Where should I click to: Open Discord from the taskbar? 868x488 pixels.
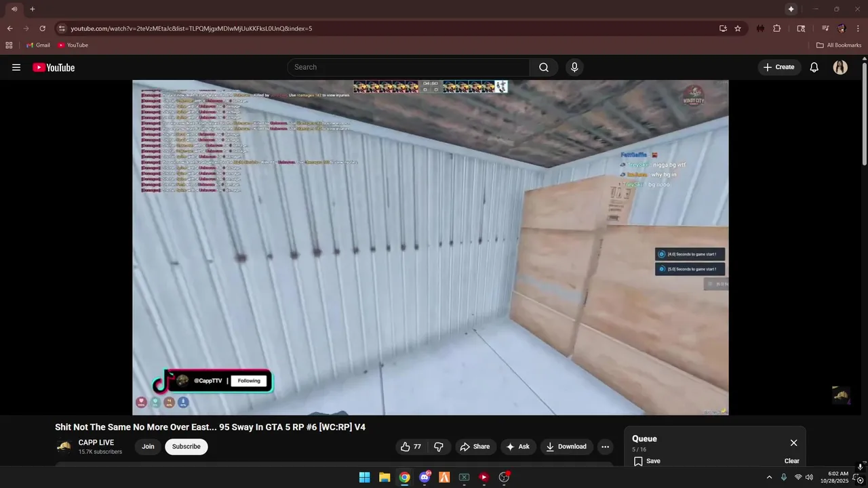(x=425, y=477)
